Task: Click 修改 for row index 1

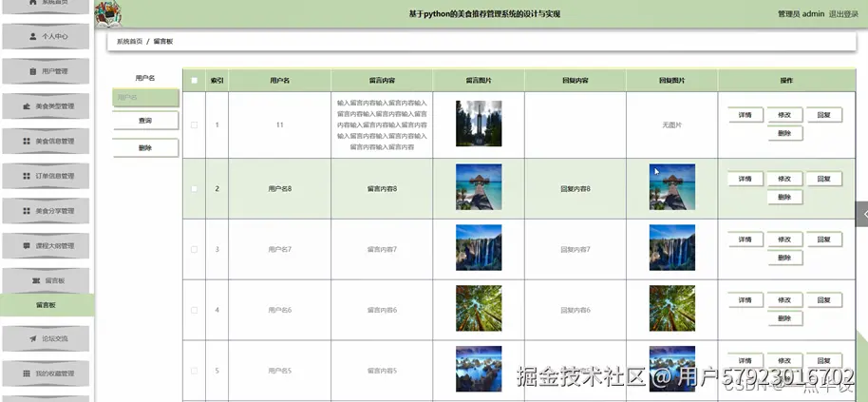Action: tap(784, 115)
